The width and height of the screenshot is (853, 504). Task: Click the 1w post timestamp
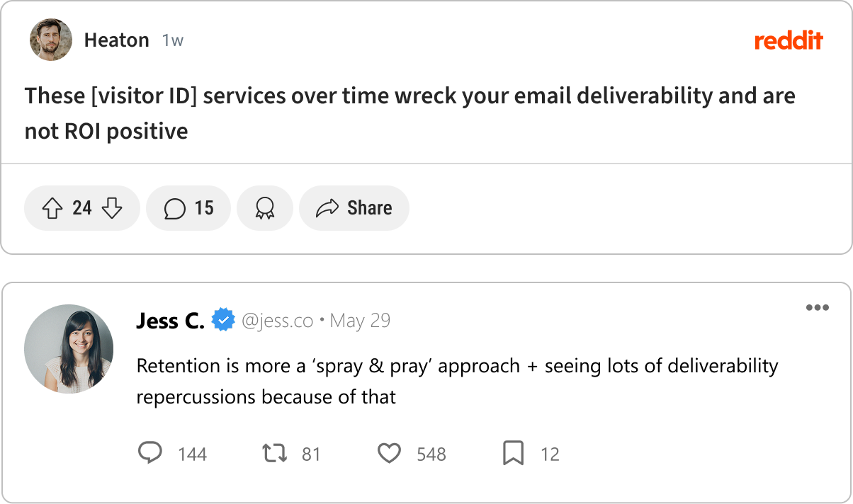(x=172, y=40)
